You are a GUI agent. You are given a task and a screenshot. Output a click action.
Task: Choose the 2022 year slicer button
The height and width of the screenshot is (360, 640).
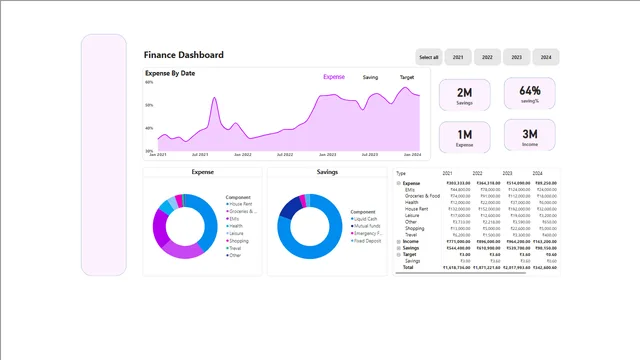pyautogui.click(x=487, y=57)
